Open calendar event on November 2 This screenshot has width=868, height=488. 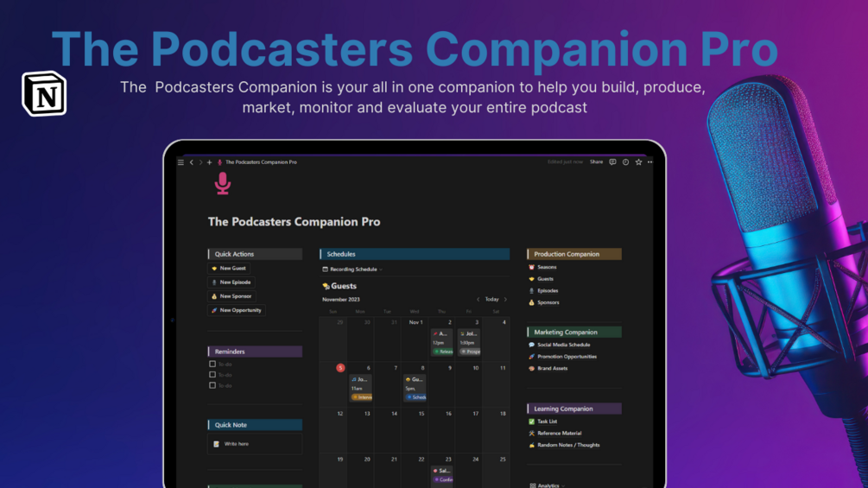pyautogui.click(x=441, y=343)
